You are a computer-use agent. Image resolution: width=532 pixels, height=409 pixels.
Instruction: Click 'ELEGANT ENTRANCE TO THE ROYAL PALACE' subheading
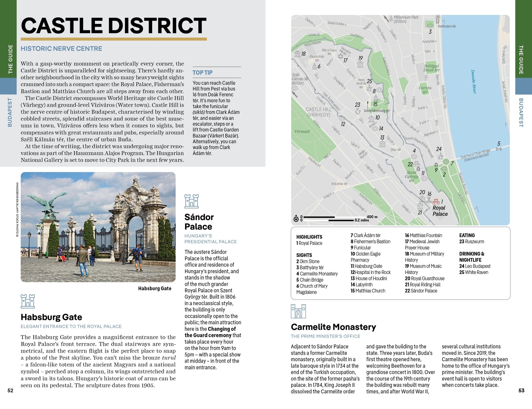click(x=71, y=327)
